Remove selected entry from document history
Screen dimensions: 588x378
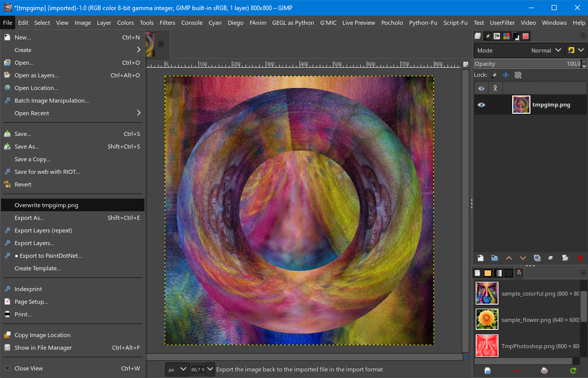coord(516,371)
